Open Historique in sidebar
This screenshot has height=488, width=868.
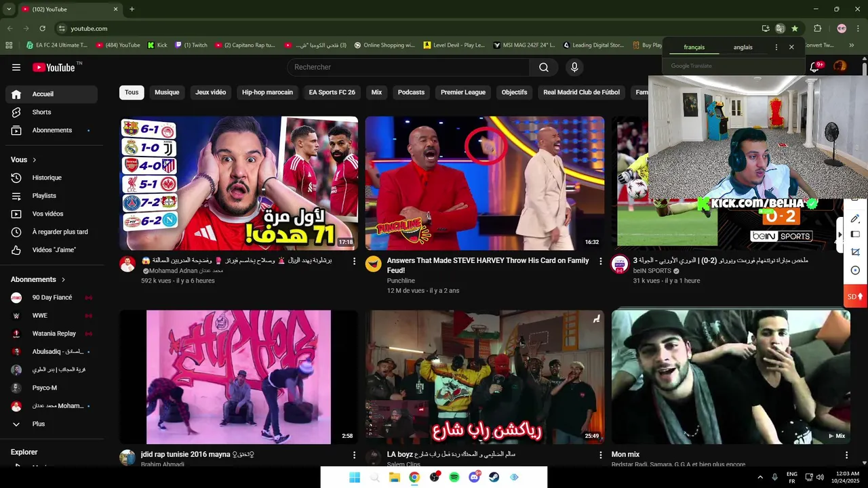52,178
